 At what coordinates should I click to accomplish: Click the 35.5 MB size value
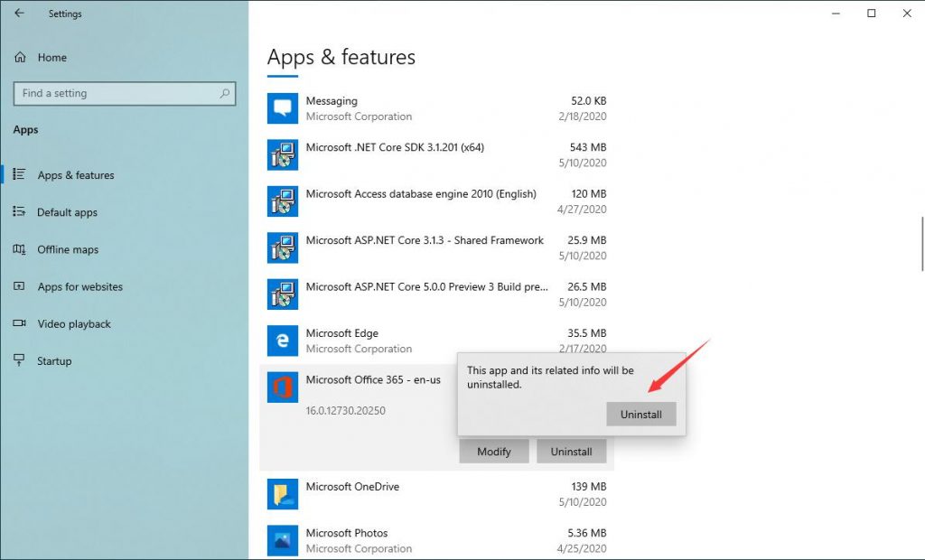[x=587, y=332]
